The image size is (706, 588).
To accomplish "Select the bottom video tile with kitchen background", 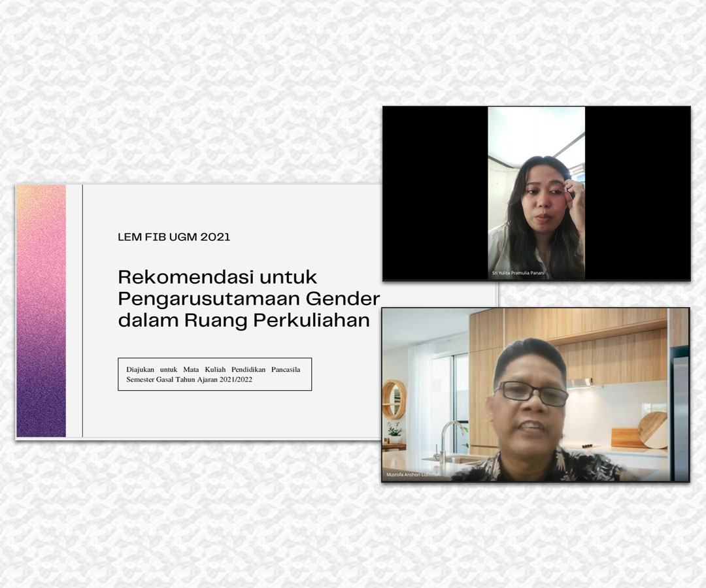I will point(535,395).
